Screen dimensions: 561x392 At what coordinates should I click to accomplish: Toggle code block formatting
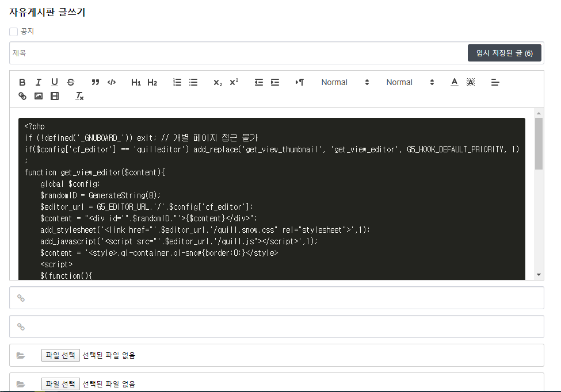[x=112, y=82]
